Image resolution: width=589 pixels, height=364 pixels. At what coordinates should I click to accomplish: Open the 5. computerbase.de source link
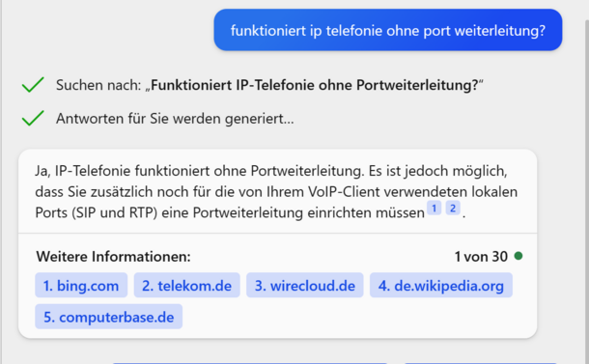108,317
